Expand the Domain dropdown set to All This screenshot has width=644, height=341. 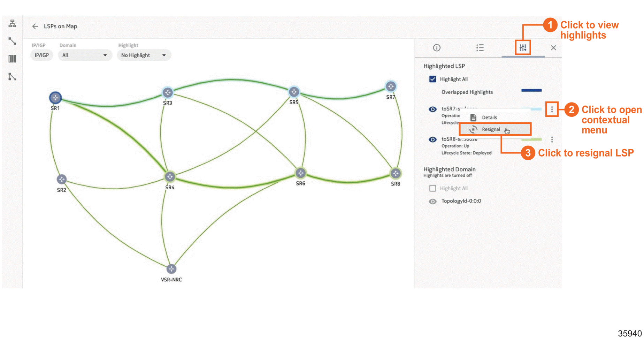(x=85, y=55)
